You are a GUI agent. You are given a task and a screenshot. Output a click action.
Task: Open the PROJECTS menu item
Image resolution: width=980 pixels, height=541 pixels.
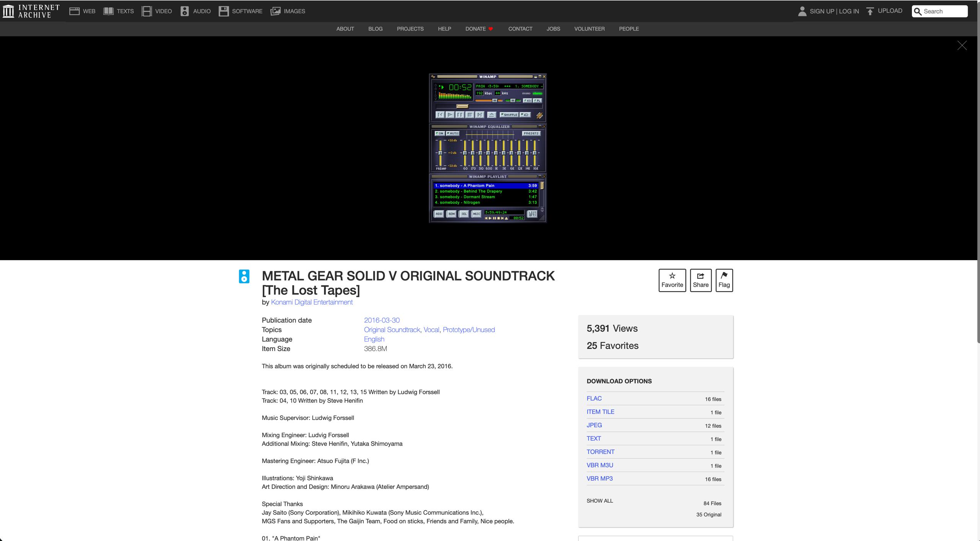point(410,29)
